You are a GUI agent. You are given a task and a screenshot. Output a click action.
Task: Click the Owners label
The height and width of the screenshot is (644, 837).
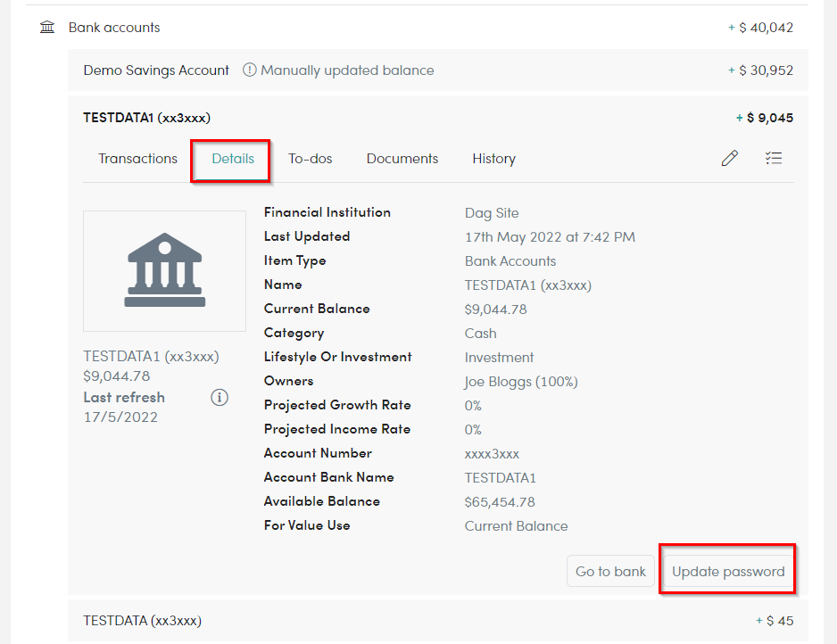pos(289,381)
